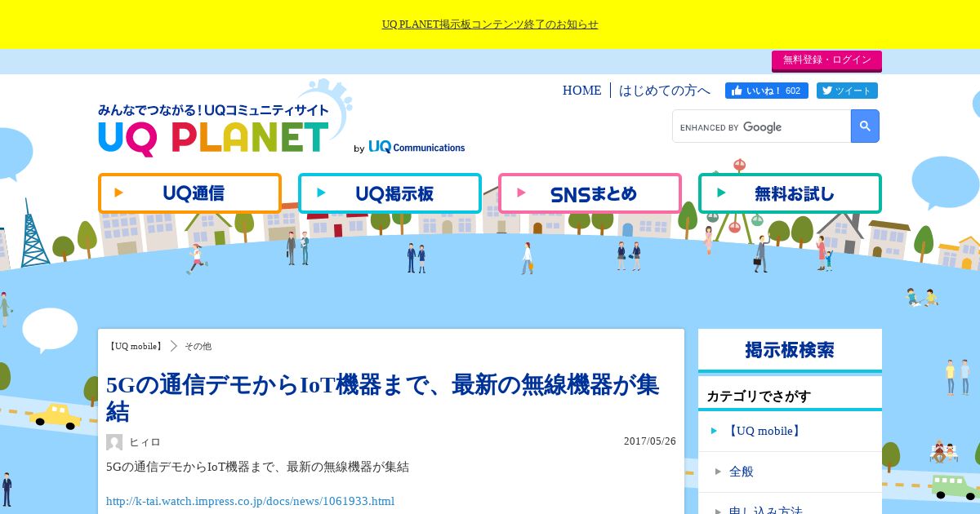This screenshot has height=514, width=980.
Task: Click the magnifier search button
Action: click(865, 126)
